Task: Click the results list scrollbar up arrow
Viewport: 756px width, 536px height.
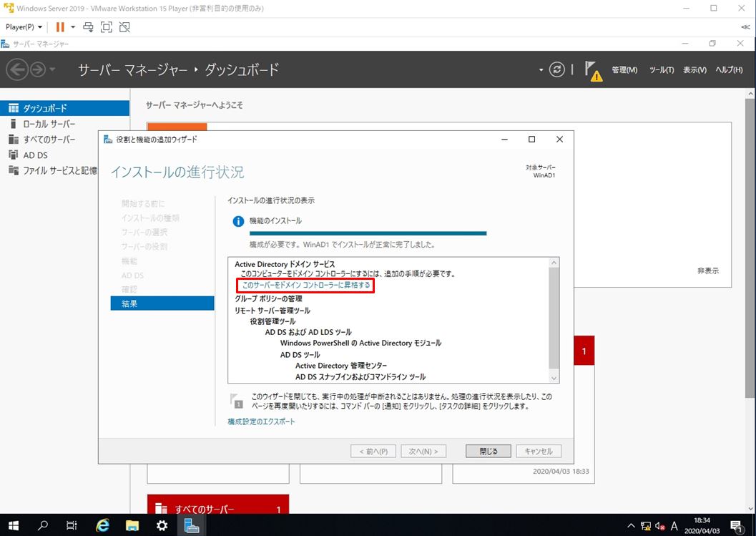Action: point(554,263)
